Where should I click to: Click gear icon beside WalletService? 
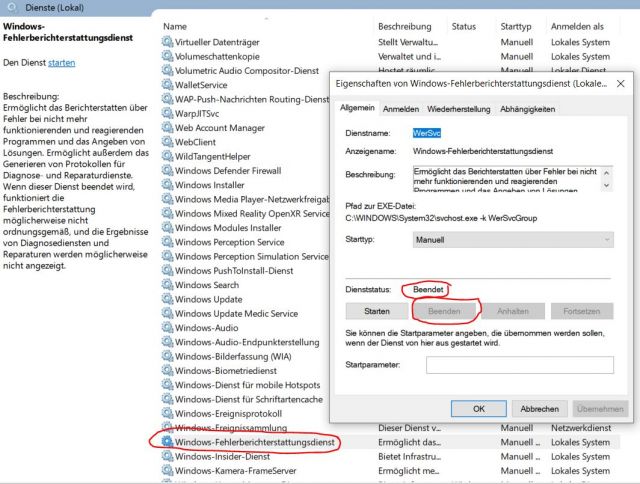(x=167, y=84)
